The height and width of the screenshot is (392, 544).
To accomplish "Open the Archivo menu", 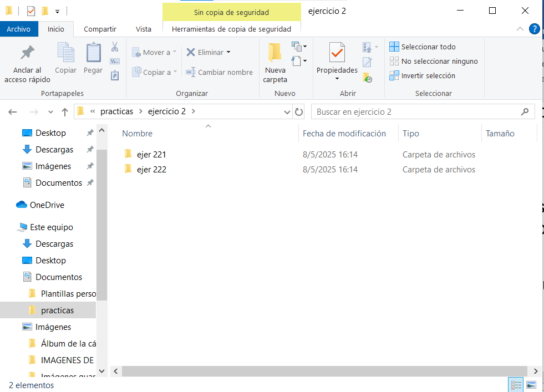I will pos(19,29).
